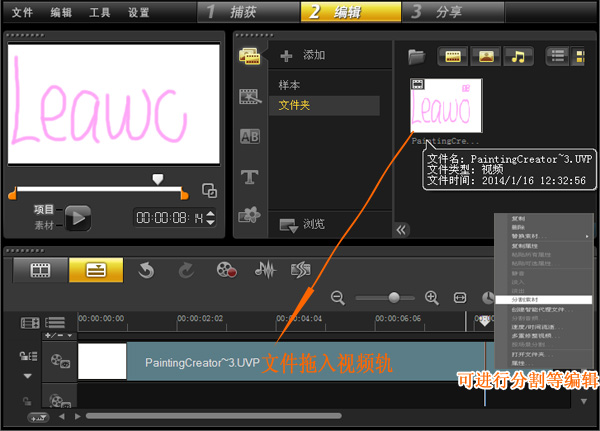Click the 添加 add folder button
Viewport: 600px width, 431px height.
303,56
